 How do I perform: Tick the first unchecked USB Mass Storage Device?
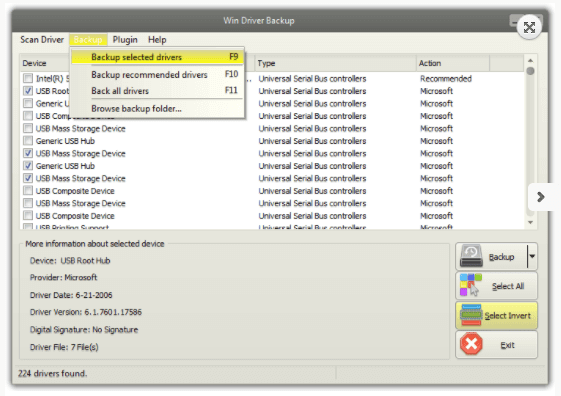point(28,128)
